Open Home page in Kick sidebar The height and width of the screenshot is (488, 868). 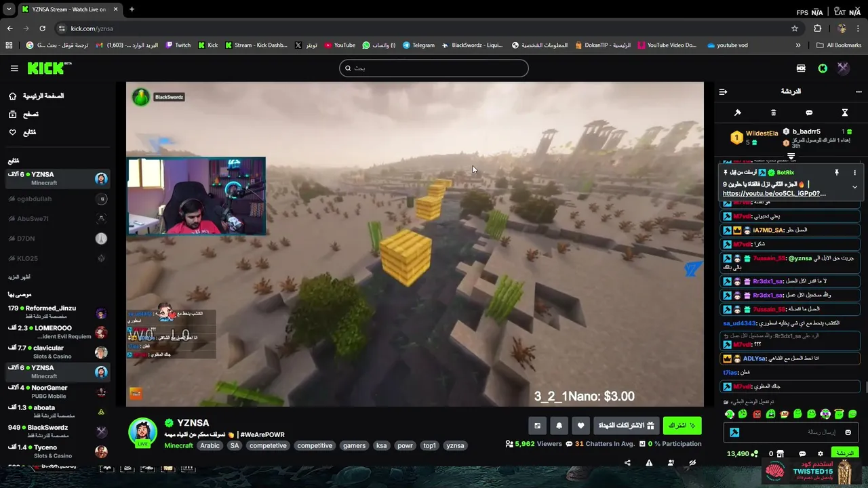tap(35, 96)
